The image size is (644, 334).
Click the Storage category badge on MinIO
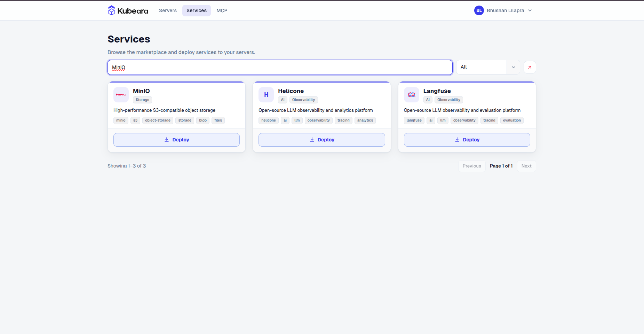pos(142,100)
